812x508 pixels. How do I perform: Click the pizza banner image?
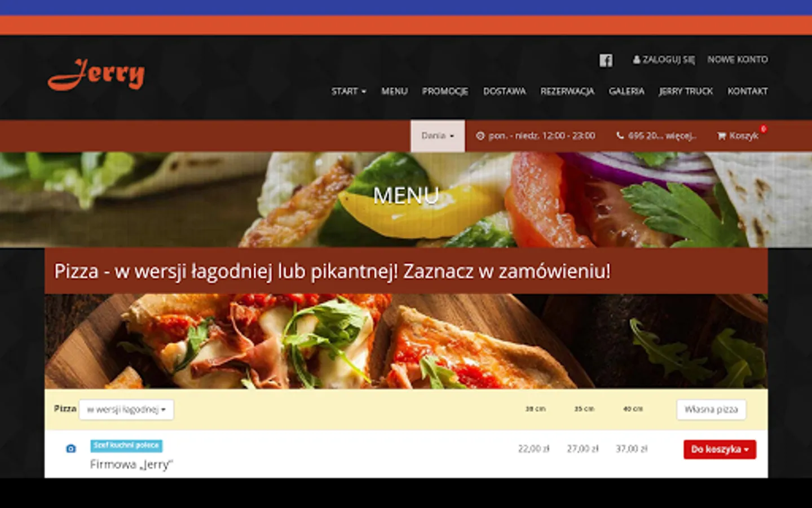pyautogui.click(x=406, y=341)
